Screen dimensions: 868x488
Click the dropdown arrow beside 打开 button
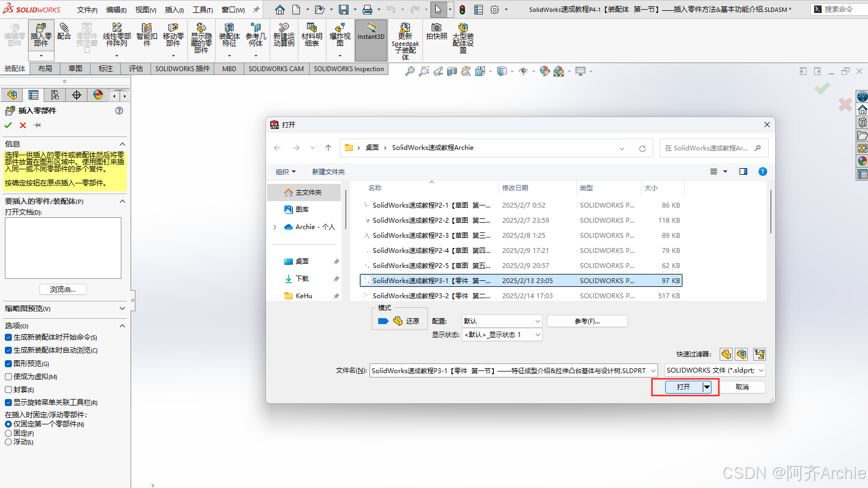tap(707, 387)
